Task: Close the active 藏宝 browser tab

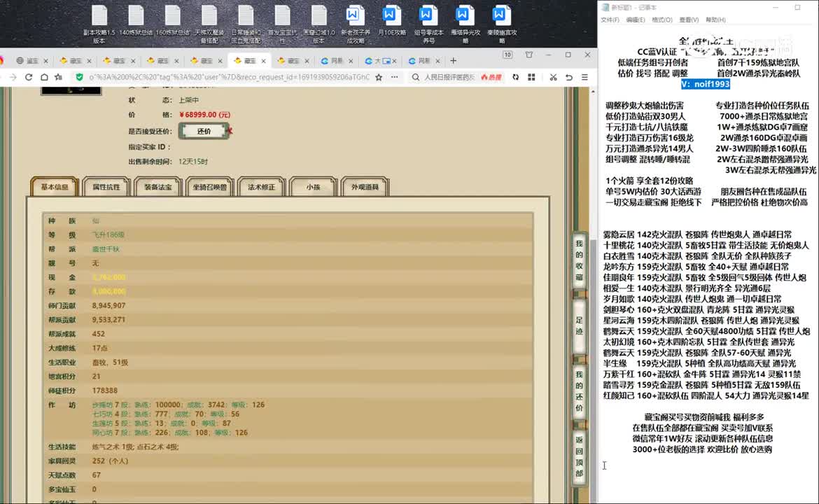Action: 263,61
